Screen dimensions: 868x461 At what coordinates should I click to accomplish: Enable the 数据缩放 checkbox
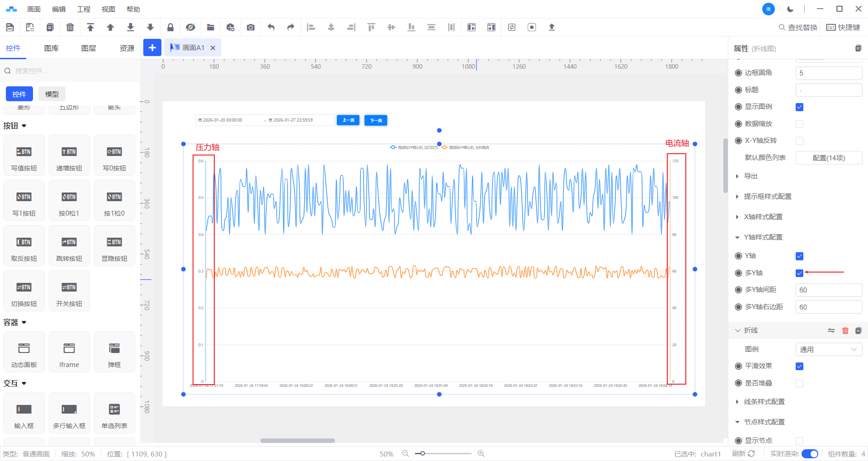[799, 124]
